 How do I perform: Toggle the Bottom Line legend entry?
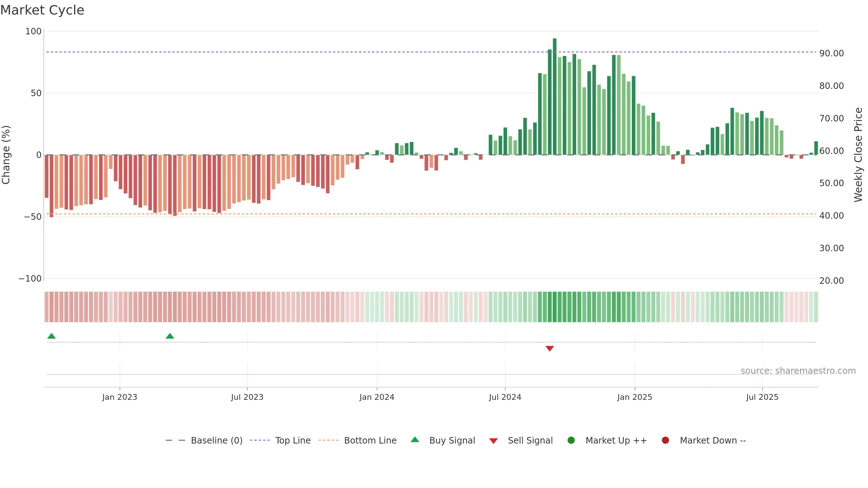point(358,440)
